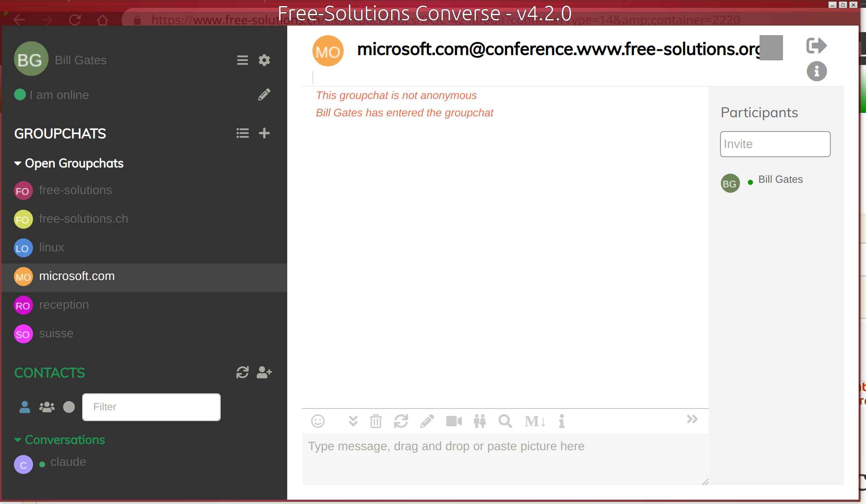866x504 pixels.
Task: Filter contacts by online status circle
Action: (x=69, y=407)
